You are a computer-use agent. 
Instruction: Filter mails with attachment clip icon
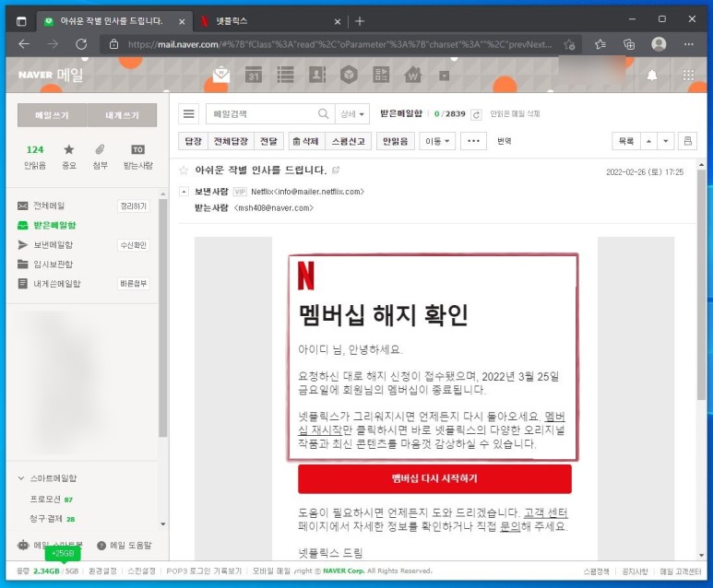tap(100, 157)
